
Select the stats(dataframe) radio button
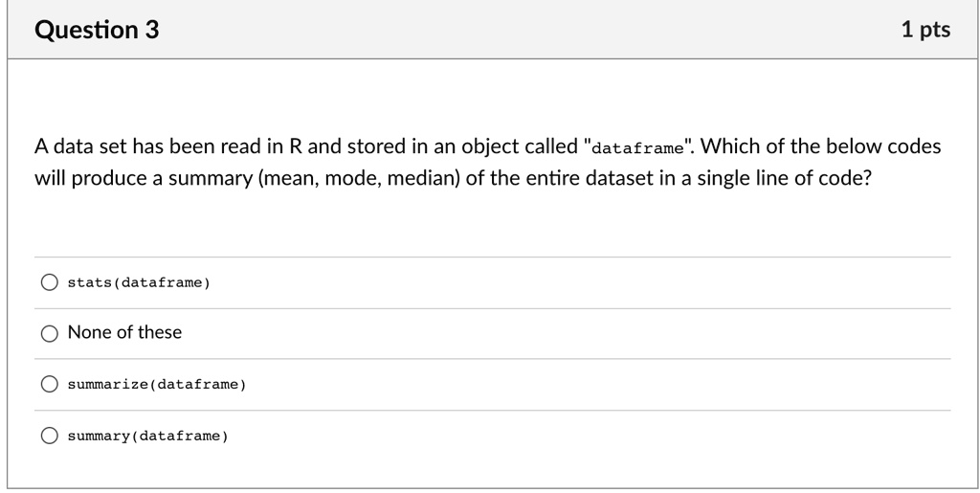(49, 282)
